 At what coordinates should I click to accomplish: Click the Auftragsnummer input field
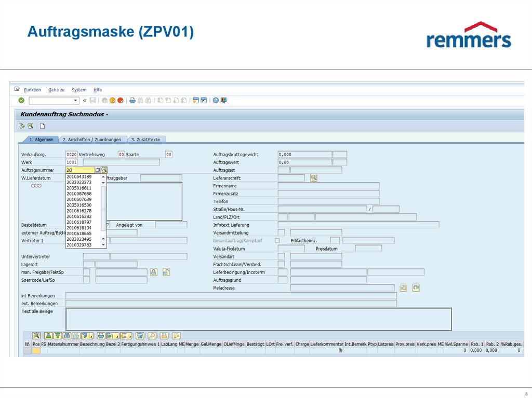[80, 170]
